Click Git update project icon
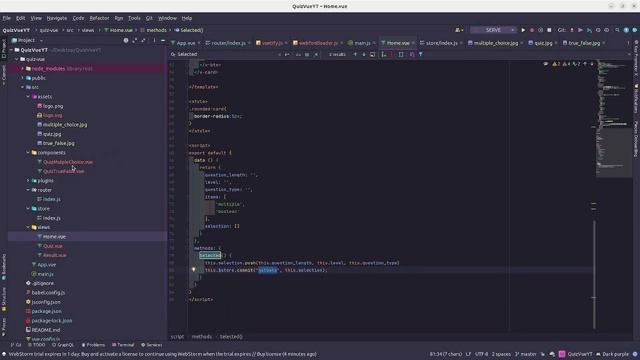The width and height of the screenshot is (640, 360). tap(571, 30)
